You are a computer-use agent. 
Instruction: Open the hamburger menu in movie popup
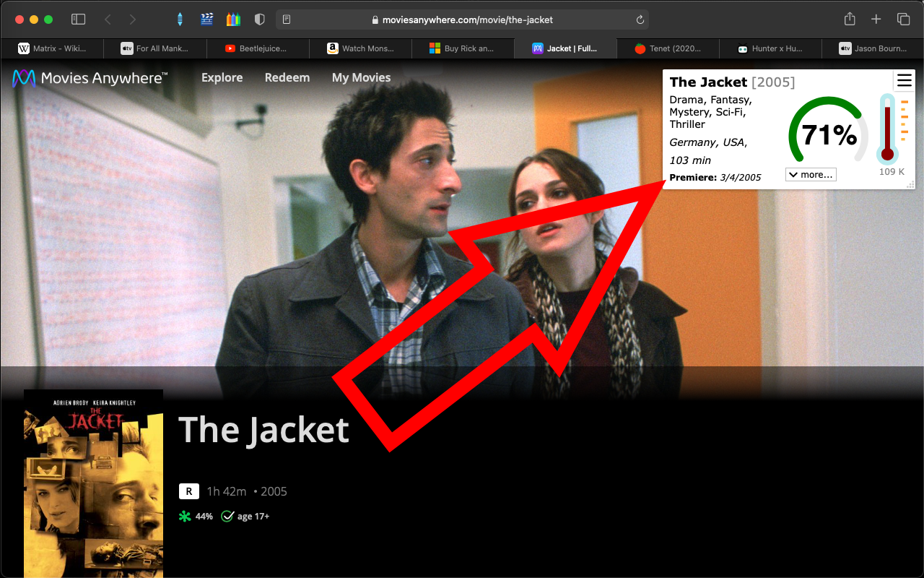[x=905, y=80]
